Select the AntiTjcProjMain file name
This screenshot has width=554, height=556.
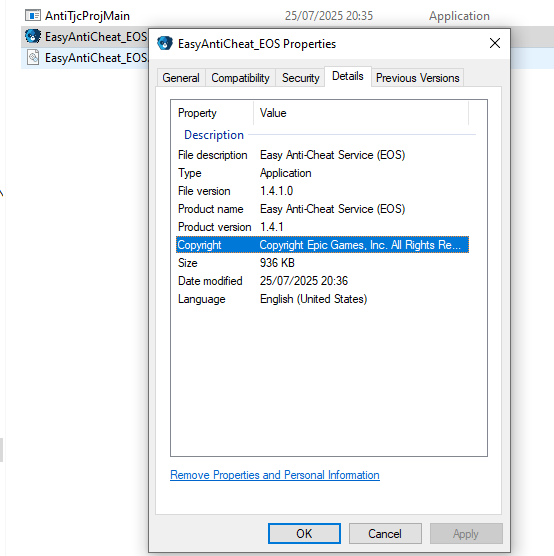click(x=87, y=16)
